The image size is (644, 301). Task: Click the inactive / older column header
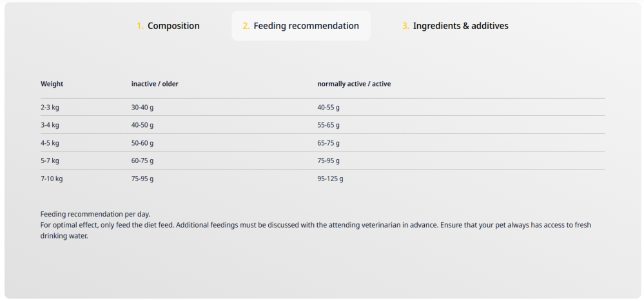pos(155,84)
